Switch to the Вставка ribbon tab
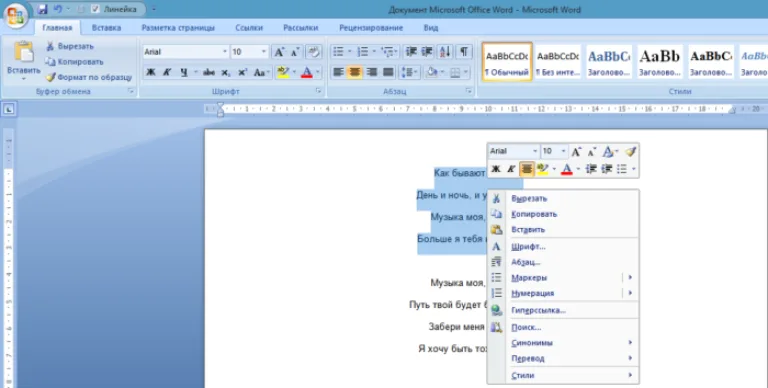The height and width of the screenshot is (388, 768). pos(106,28)
